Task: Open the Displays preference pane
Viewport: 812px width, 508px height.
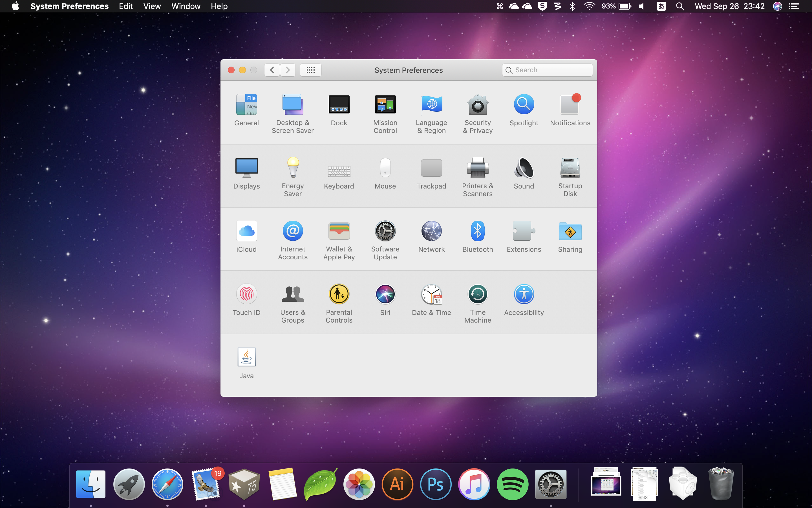Action: point(246,173)
